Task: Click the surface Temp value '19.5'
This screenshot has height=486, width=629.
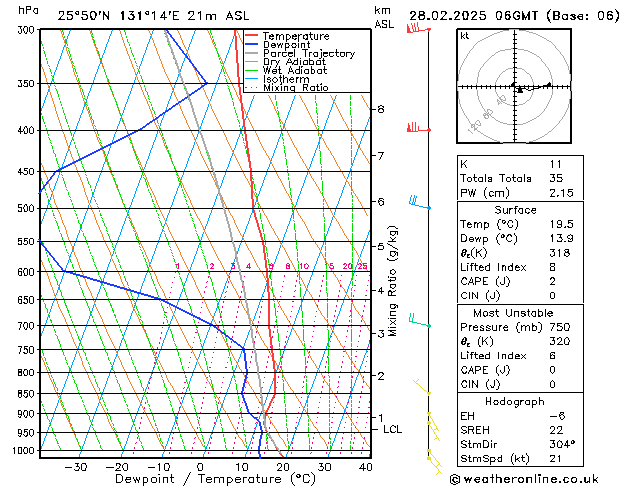Action: click(x=562, y=224)
